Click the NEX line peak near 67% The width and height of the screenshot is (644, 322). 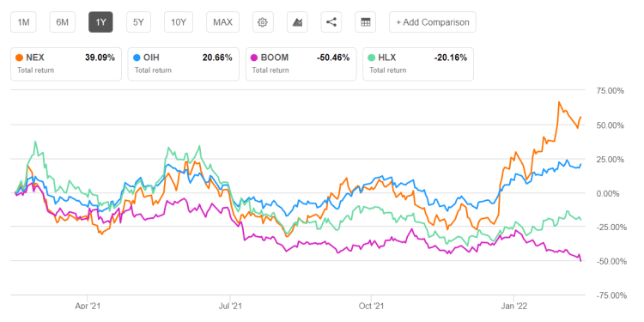click(559, 102)
